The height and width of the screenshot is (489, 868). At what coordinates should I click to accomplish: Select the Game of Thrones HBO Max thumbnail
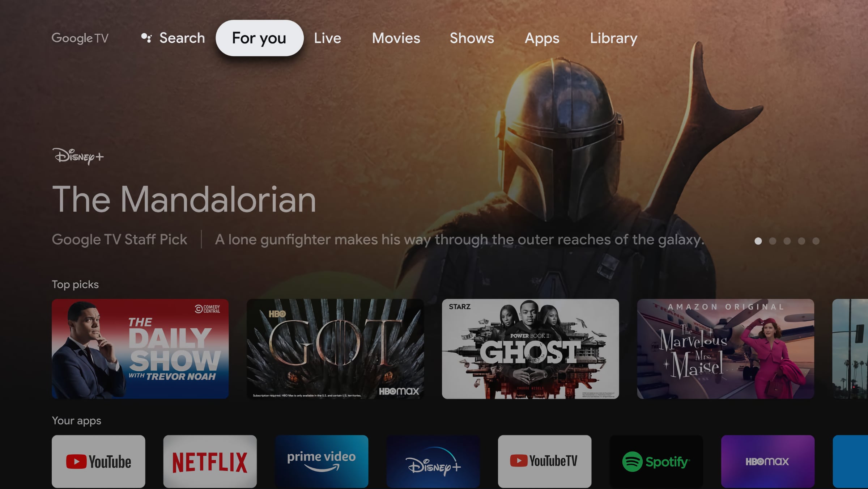click(335, 348)
